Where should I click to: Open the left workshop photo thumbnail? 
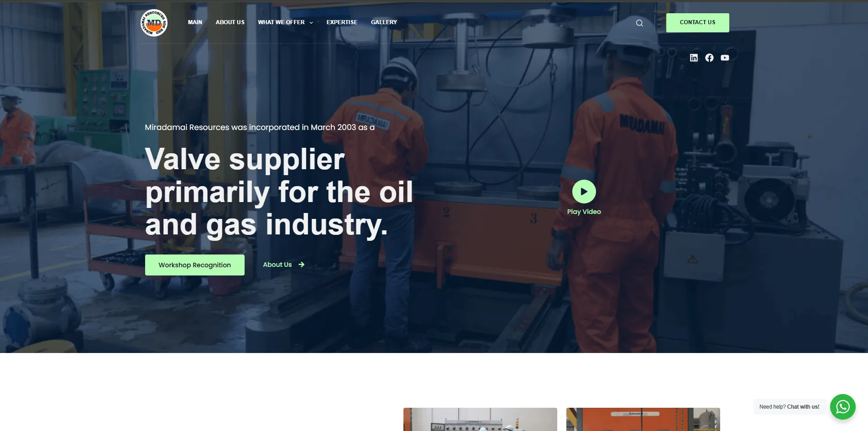pos(480,419)
